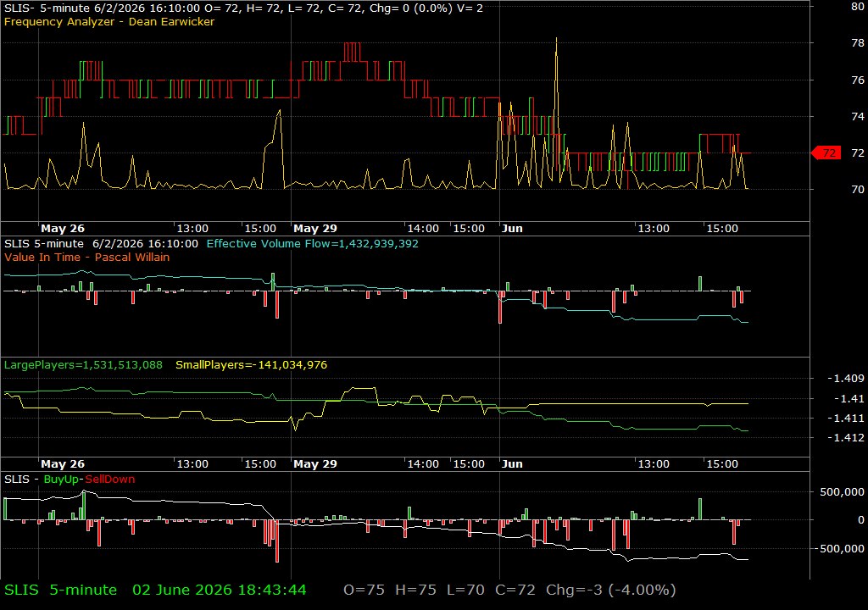Click the -1.412 value on players axis

coord(845,438)
